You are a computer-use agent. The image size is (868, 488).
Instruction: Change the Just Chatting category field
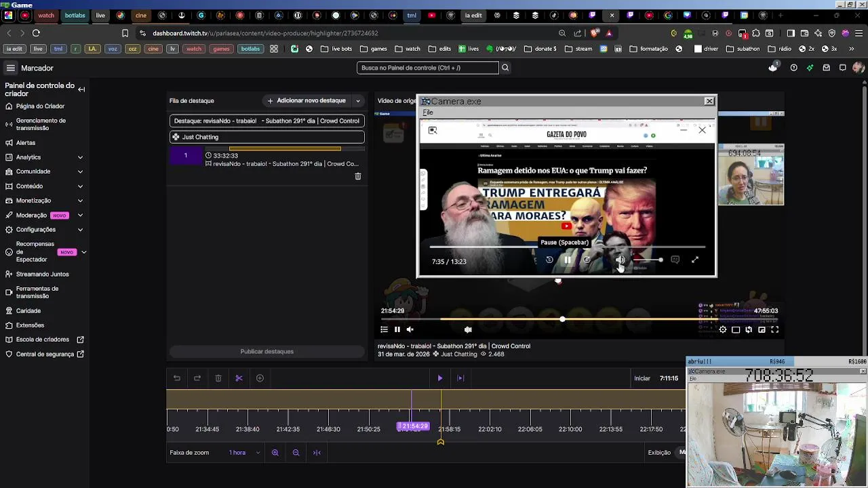(267, 137)
